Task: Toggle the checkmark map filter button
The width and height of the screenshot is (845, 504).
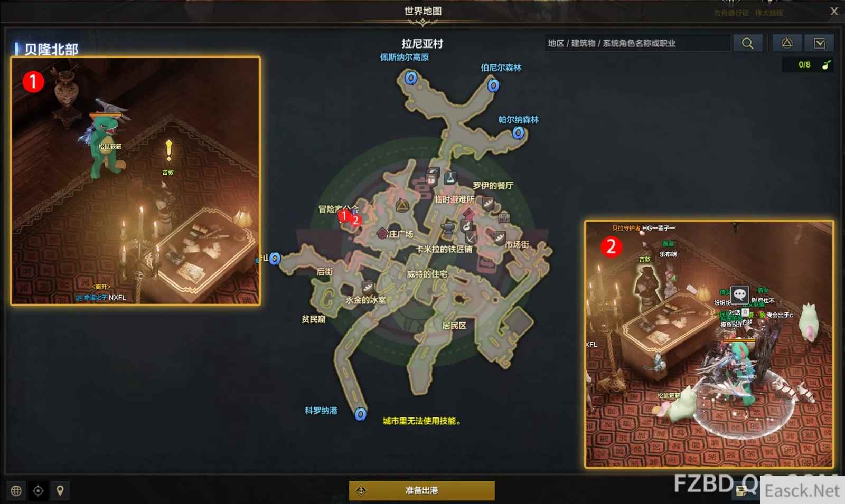Action: click(x=820, y=43)
